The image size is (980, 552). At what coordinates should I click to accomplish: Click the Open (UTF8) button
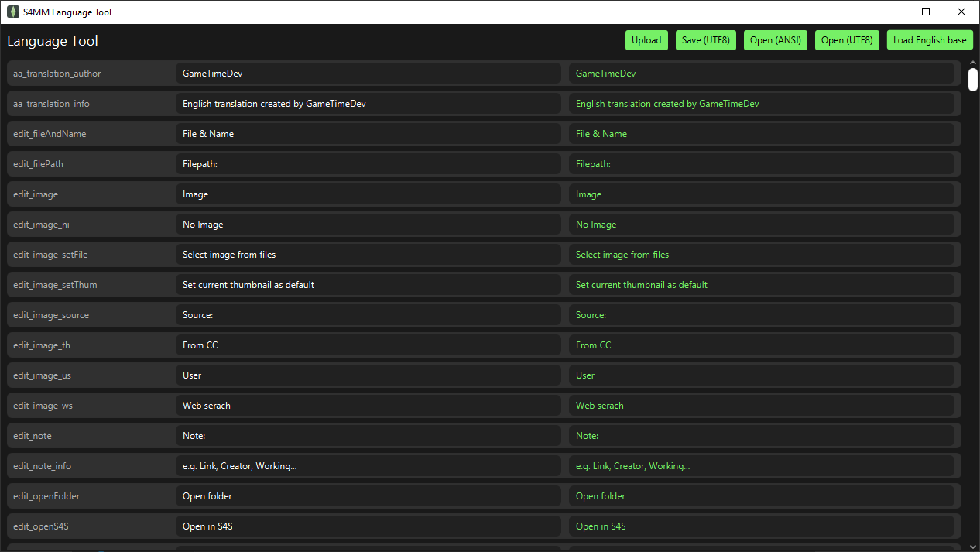click(x=847, y=40)
